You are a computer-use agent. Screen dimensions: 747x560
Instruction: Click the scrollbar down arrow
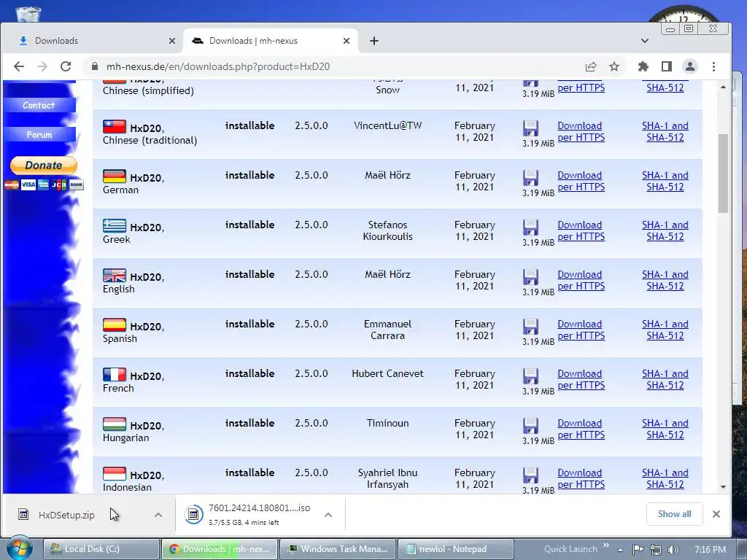tap(723, 486)
